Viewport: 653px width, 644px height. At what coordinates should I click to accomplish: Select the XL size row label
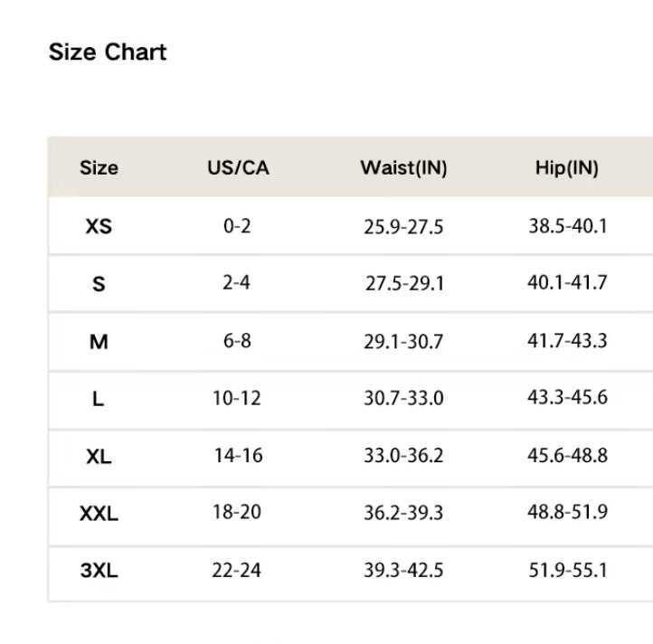click(x=99, y=457)
